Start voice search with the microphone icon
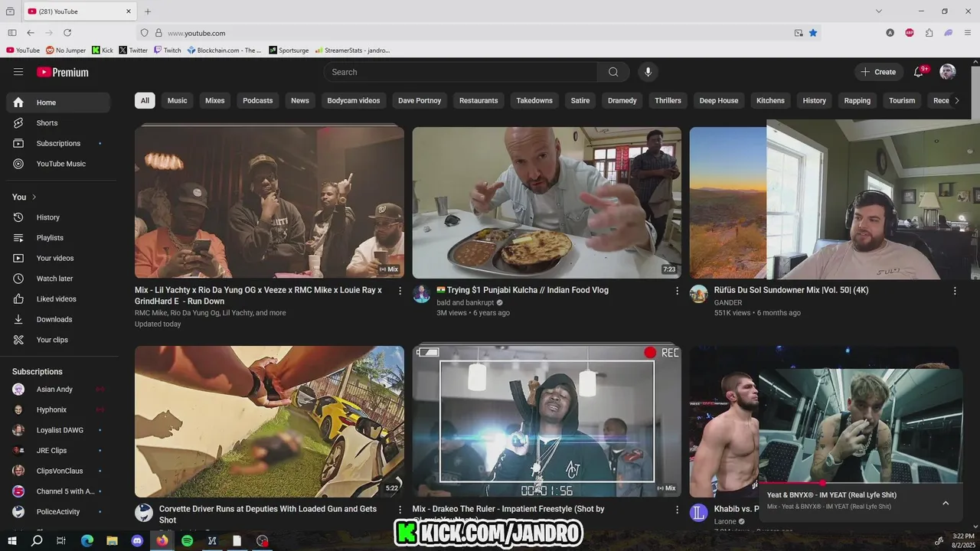 (x=648, y=72)
